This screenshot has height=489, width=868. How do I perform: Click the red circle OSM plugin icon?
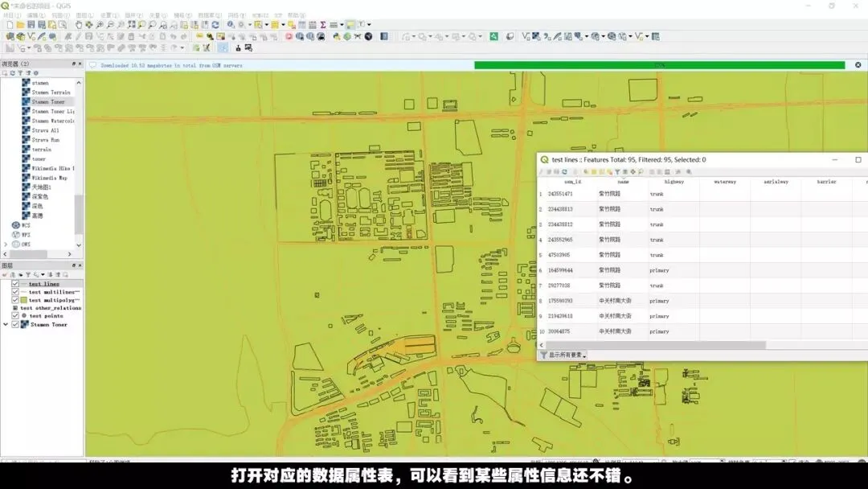coord(289,36)
